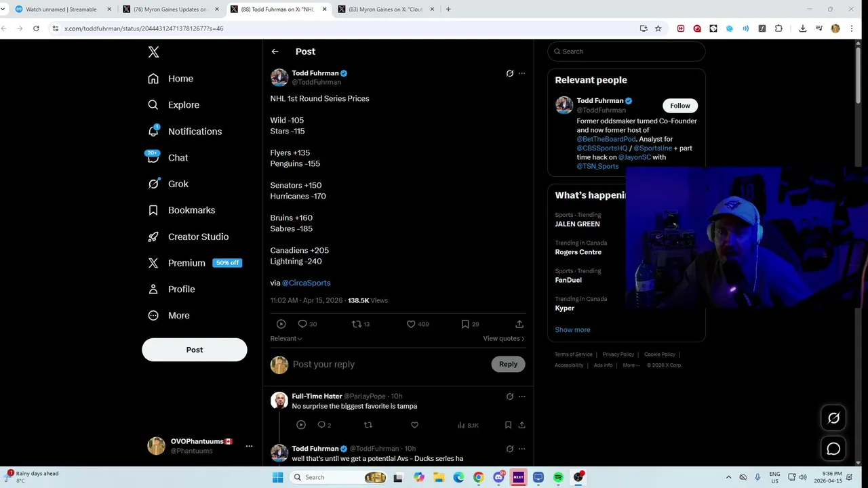Click the repost icon showing 13

point(357,324)
